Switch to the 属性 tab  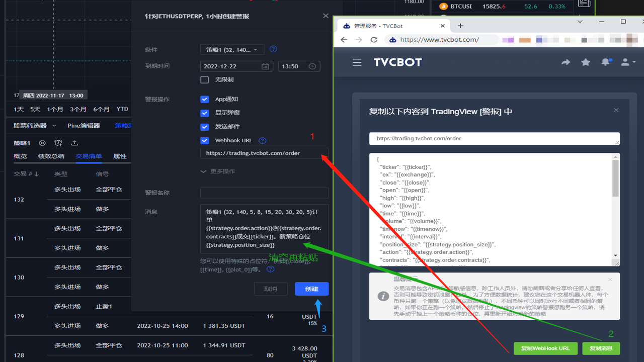tap(120, 156)
